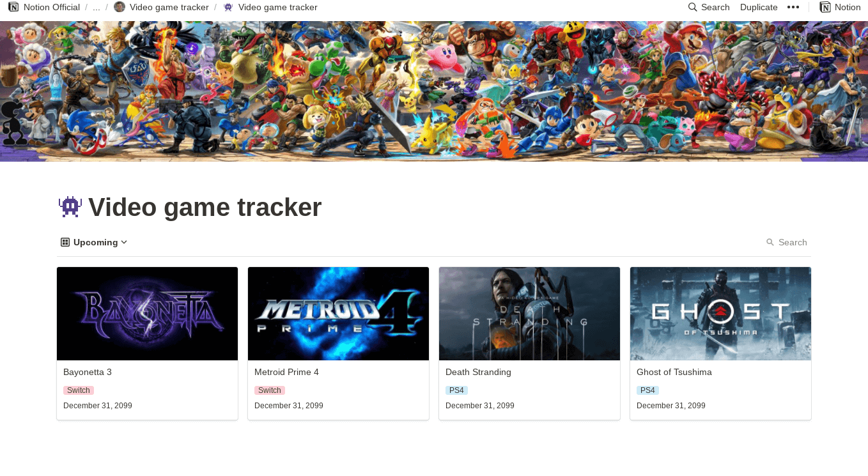Click the avatar icon beside first Video game tracker breadcrumb
This screenshot has height=476, width=868.
120,7
